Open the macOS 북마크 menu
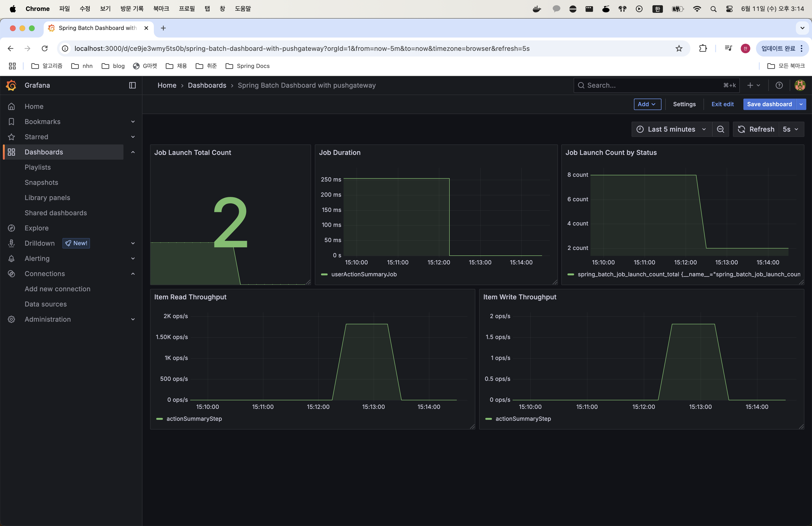Viewport: 812px width, 526px height. point(161,9)
